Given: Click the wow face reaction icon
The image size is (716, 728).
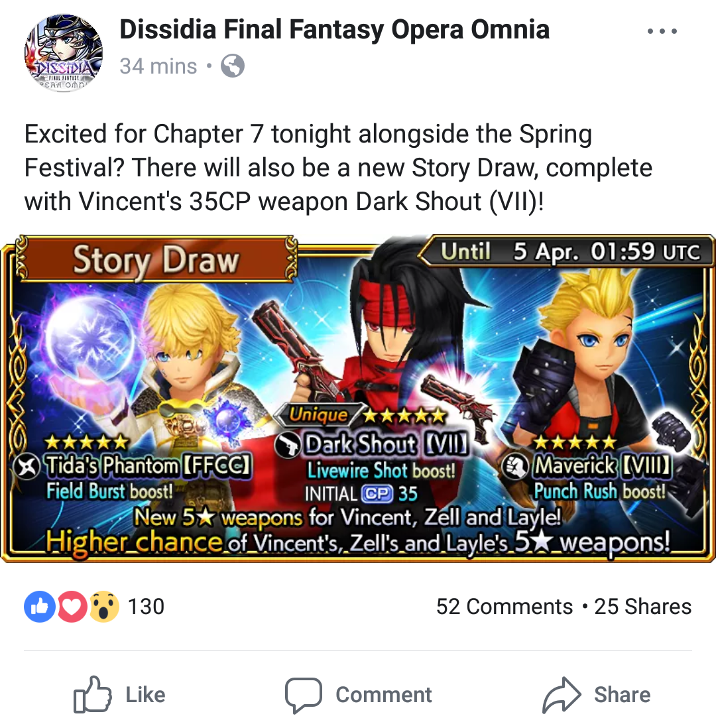Looking at the screenshot, I should coord(104,607).
